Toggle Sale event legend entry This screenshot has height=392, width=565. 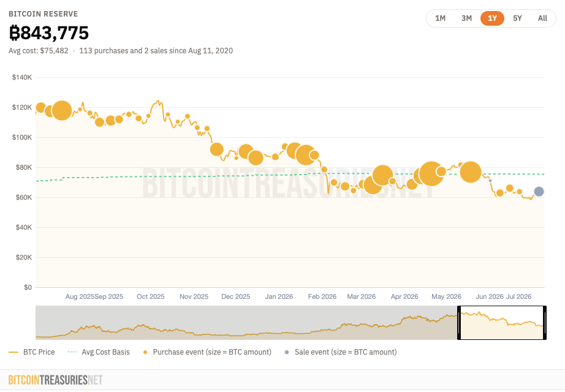point(341,352)
